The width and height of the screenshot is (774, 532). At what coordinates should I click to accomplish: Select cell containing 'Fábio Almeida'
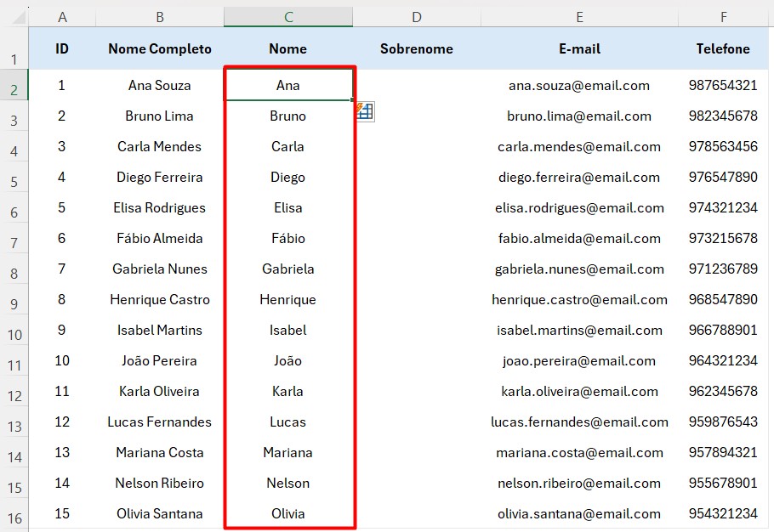[160, 238]
